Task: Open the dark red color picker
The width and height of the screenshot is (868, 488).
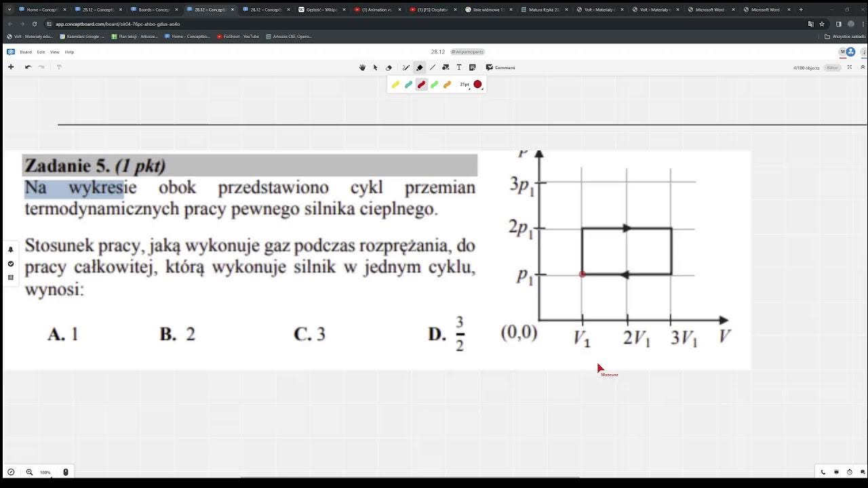Action: click(477, 85)
